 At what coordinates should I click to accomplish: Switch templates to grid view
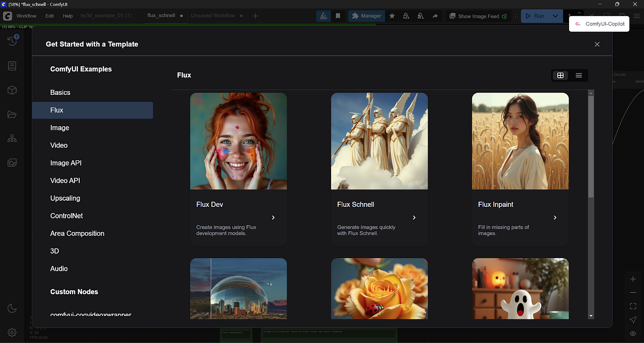(560, 75)
